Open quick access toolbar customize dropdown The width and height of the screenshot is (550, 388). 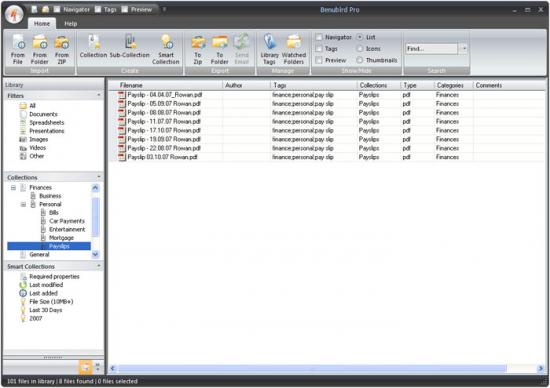pos(164,9)
